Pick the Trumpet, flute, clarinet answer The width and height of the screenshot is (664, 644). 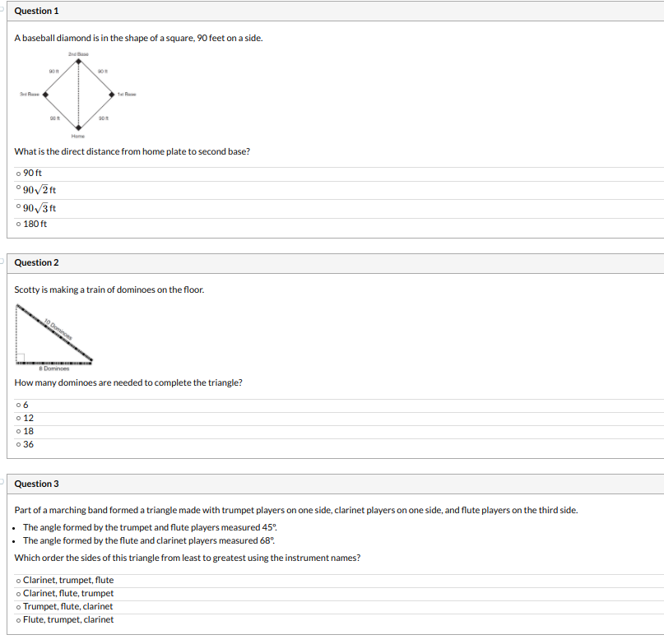click(18, 605)
